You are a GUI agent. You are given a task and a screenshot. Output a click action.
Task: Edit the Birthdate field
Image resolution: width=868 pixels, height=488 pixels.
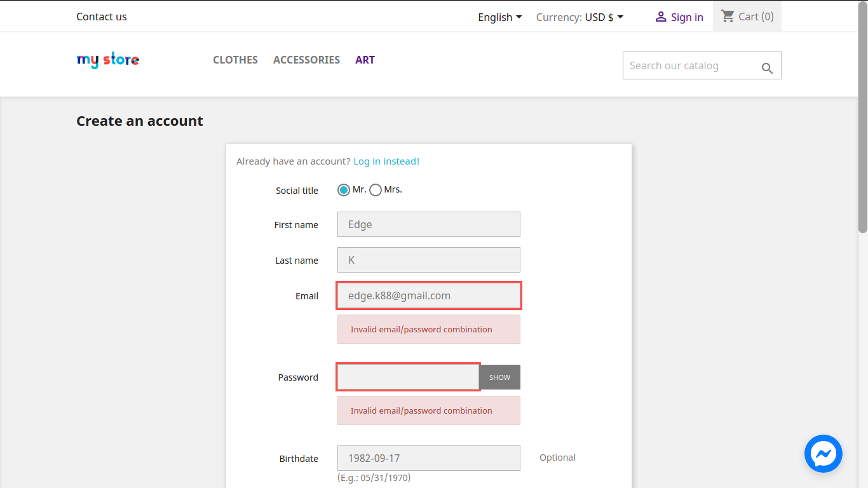coord(429,458)
